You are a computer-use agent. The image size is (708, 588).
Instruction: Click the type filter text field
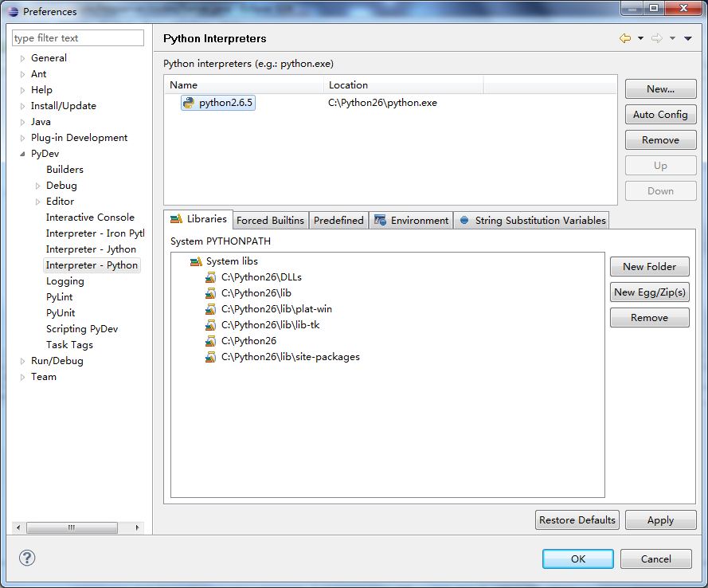(78, 38)
